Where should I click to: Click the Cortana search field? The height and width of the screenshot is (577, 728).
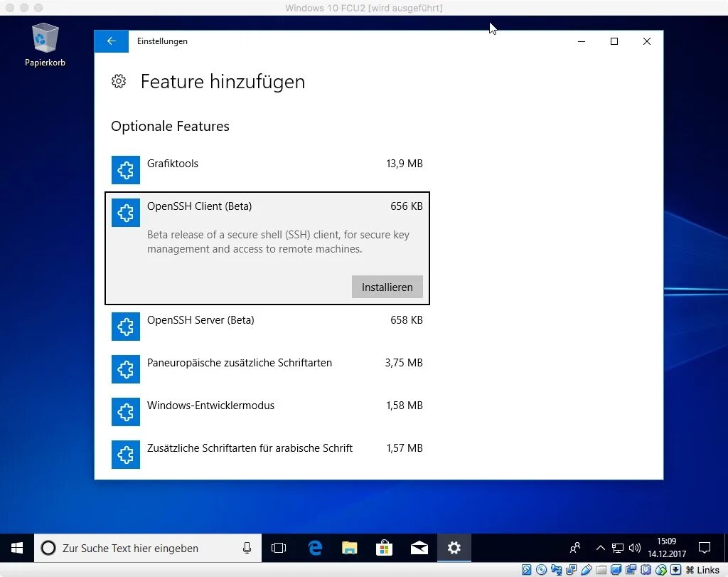pyautogui.click(x=148, y=549)
